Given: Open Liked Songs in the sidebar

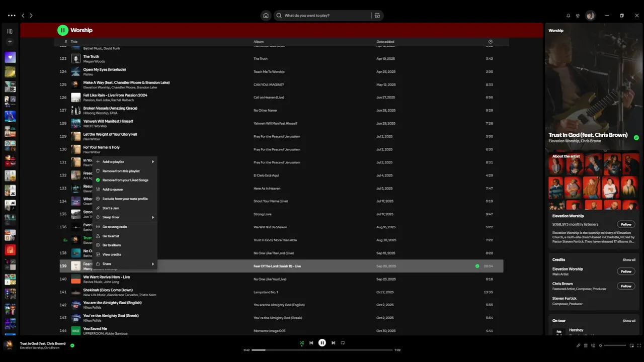Looking at the screenshot, I should 10,57.
